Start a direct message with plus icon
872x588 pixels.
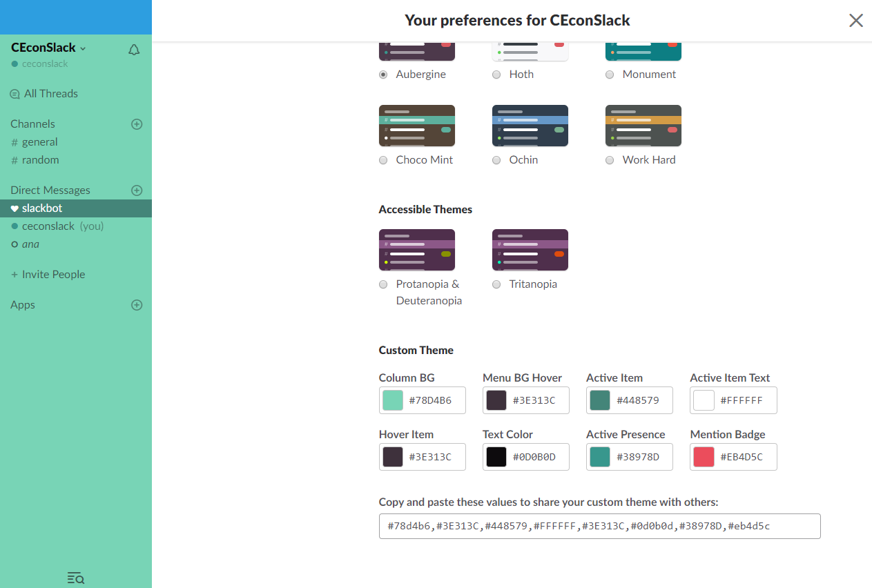tap(137, 190)
